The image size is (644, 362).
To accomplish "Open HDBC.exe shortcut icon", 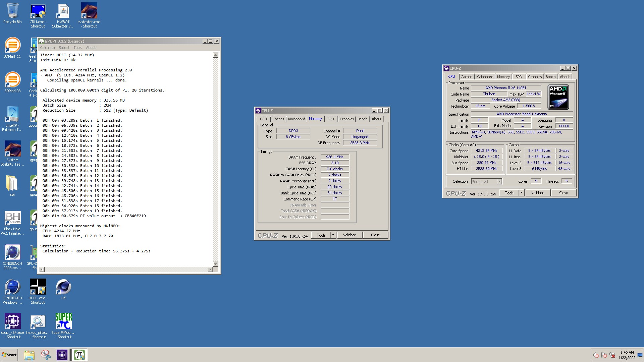I will [38, 292].
